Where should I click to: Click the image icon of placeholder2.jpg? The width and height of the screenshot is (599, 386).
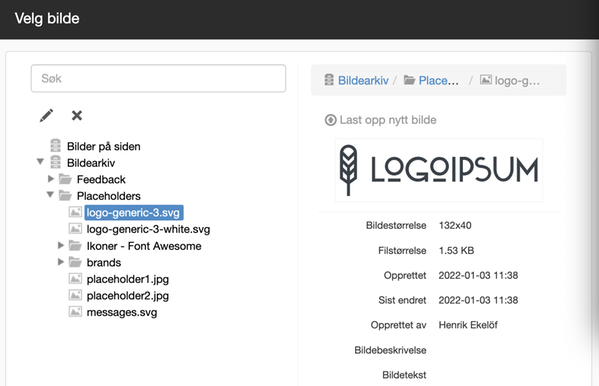pyautogui.click(x=75, y=295)
